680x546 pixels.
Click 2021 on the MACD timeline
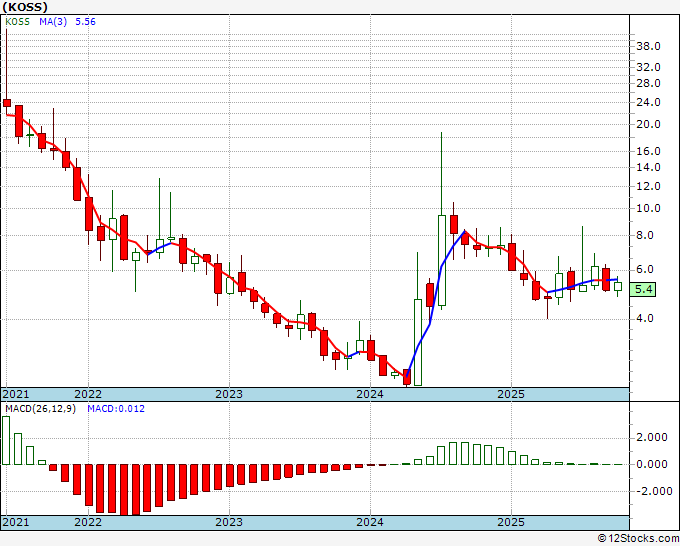(x=16, y=522)
